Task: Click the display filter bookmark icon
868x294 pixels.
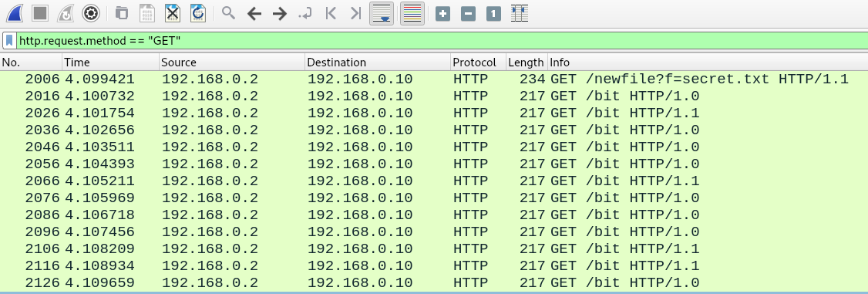Action: (x=9, y=40)
